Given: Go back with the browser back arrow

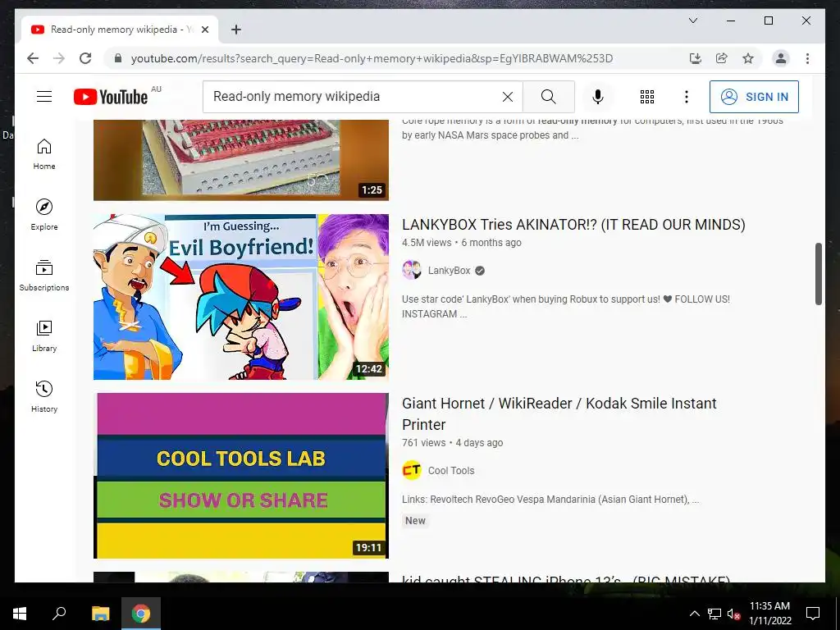Looking at the screenshot, I should click(33, 58).
